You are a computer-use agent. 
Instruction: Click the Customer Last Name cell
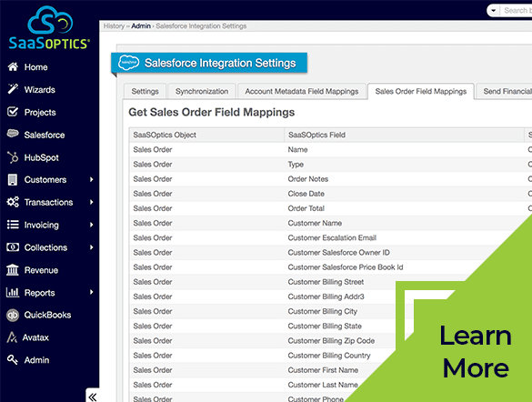[x=323, y=385]
